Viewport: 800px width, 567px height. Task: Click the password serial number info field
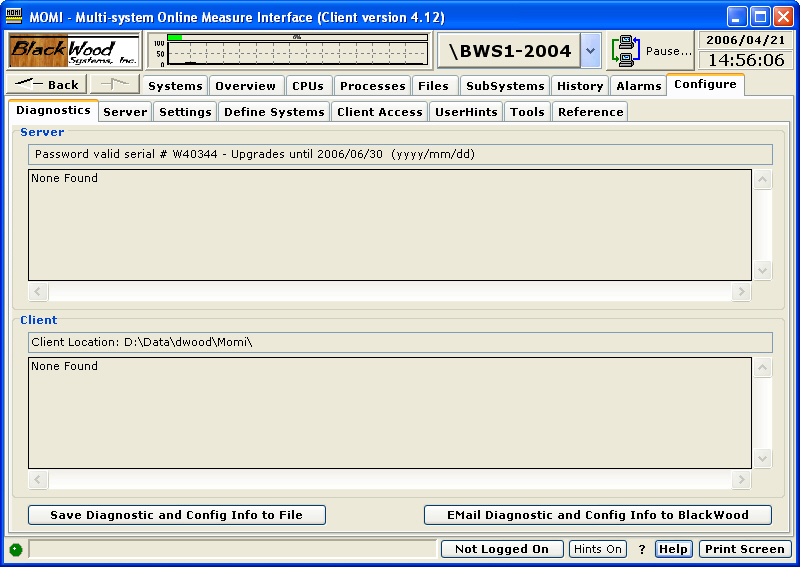click(x=401, y=154)
